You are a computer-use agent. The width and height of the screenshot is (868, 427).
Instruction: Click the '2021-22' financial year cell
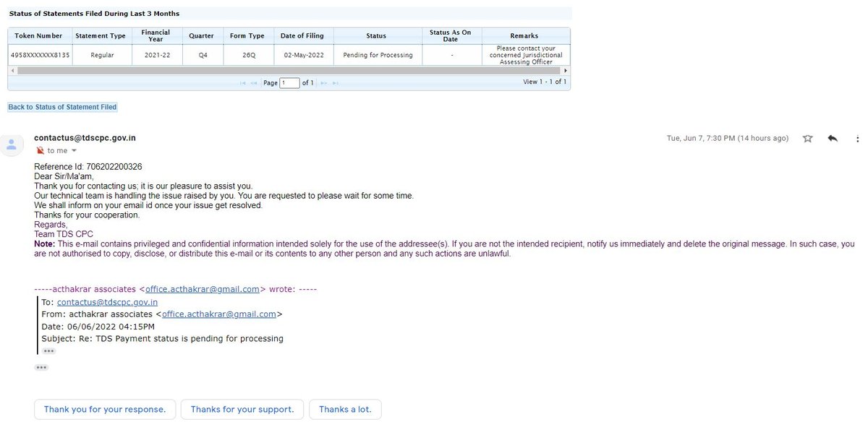156,55
